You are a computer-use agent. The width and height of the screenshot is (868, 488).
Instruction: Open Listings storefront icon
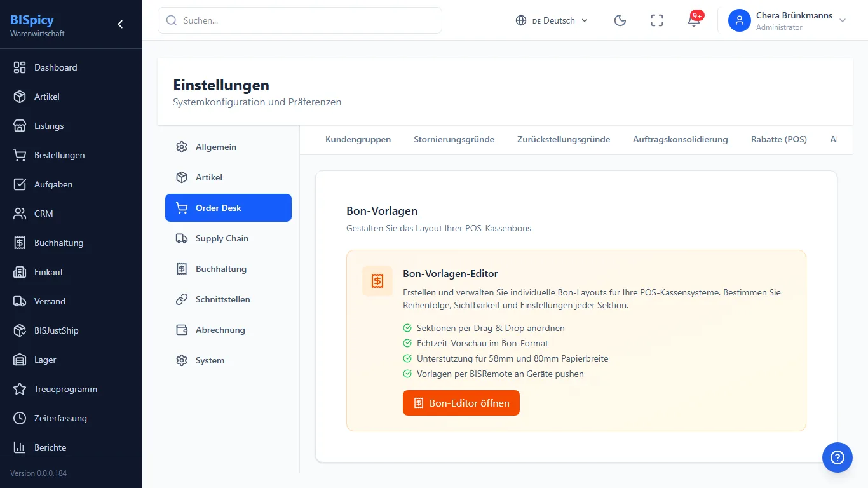tap(20, 126)
